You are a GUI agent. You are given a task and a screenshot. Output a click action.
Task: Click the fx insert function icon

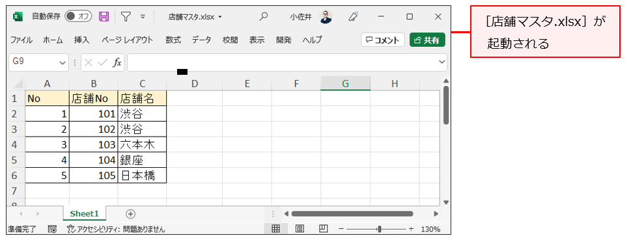coord(117,62)
